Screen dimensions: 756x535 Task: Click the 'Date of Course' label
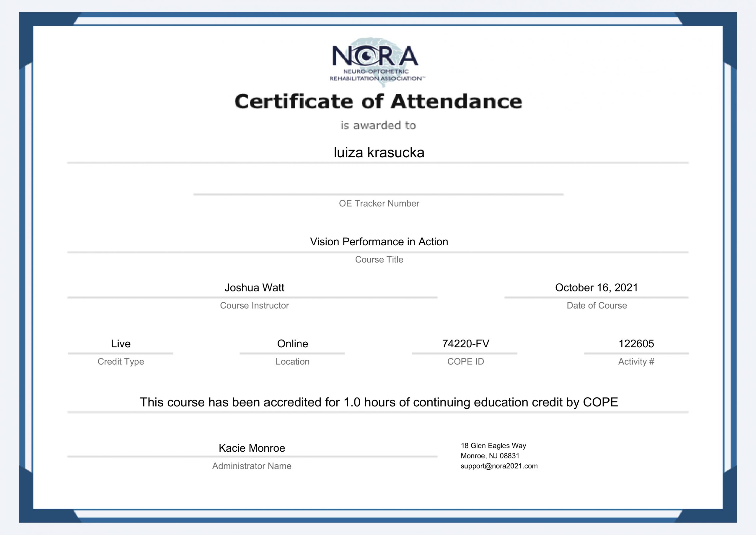point(597,306)
